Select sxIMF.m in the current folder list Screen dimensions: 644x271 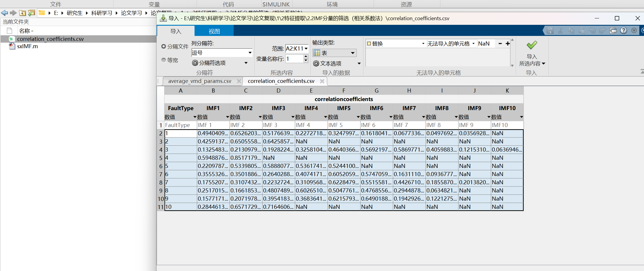click(x=27, y=46)
